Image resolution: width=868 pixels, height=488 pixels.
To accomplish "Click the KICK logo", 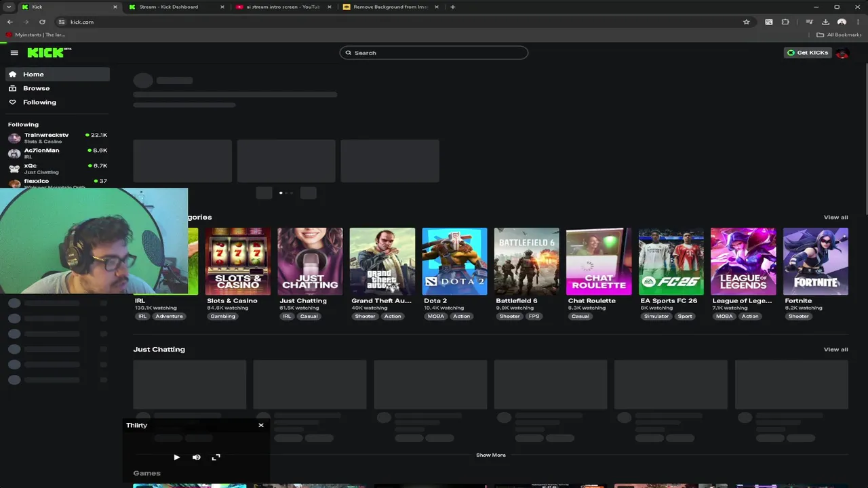I will click(49, 52).
